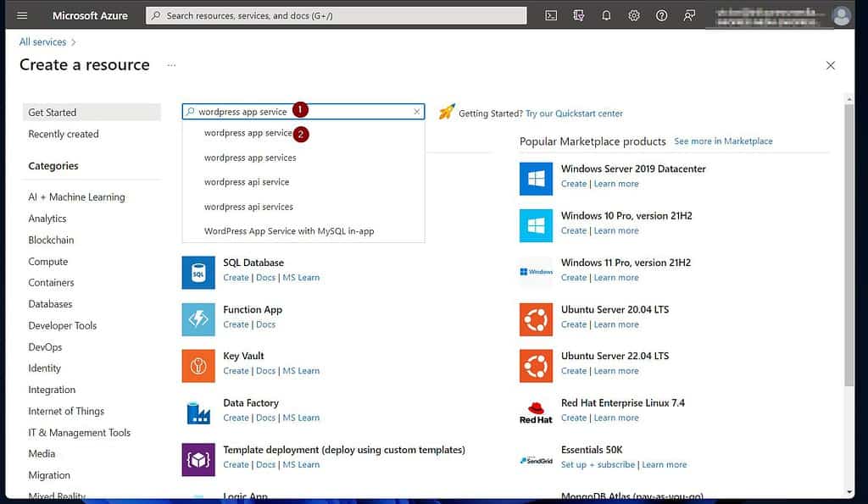Image resolution: width=868 pixels, height=504 pixels.
Task: Click the Red Hat logo icon
Action: (x=536, y=413)
